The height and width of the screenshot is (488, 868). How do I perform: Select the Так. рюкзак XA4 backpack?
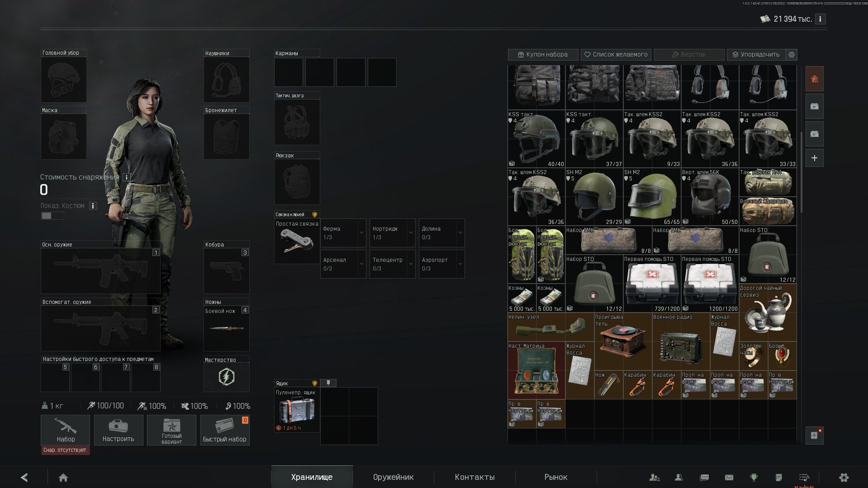pos(768,182)
